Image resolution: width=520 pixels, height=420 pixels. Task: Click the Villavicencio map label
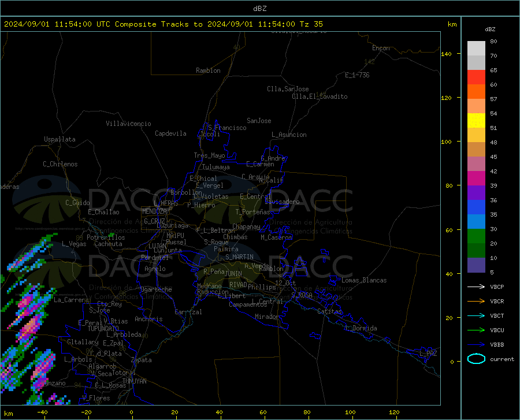(x=128, y=124)
